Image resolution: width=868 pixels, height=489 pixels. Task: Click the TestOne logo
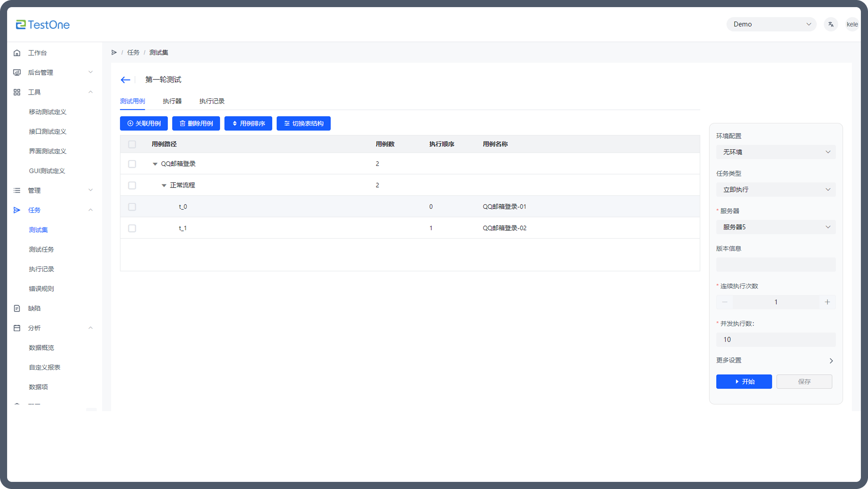point(43,25)
